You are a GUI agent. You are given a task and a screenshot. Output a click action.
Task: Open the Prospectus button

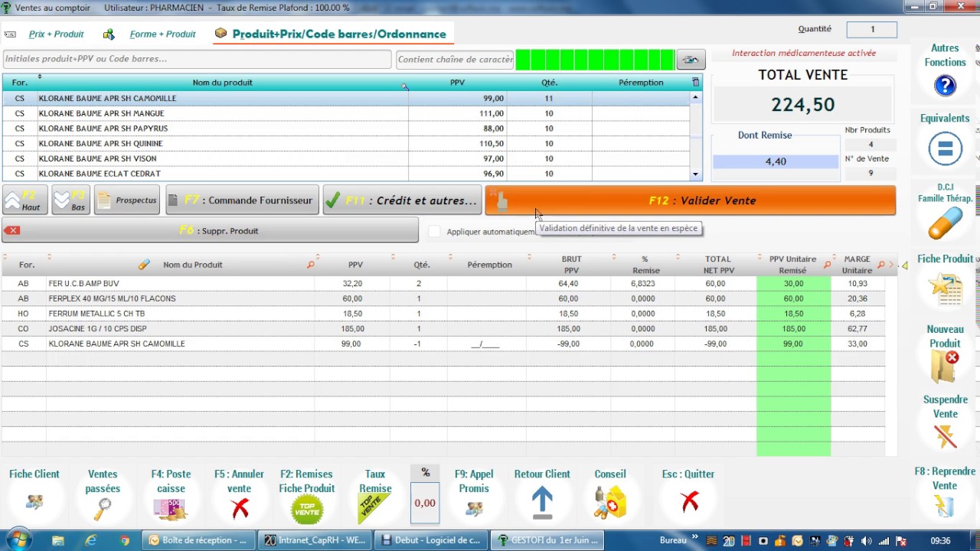127,201
